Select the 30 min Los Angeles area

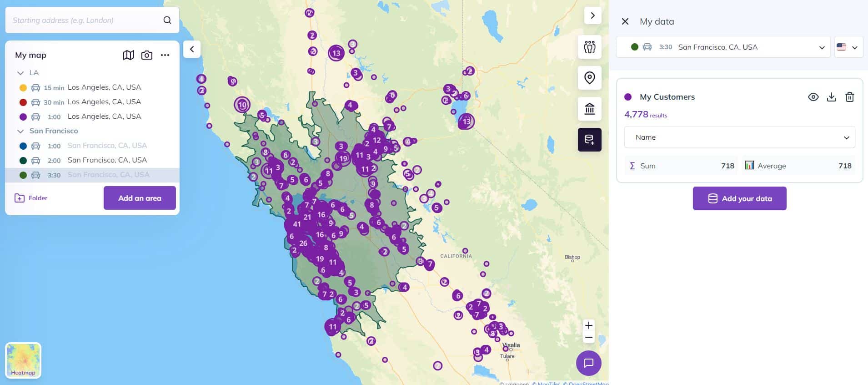pos(104,102)
